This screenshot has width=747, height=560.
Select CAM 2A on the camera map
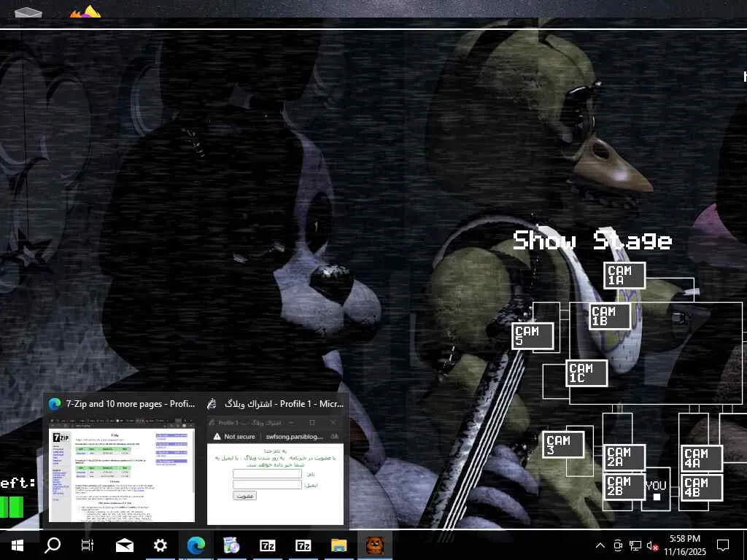(624, 457)
